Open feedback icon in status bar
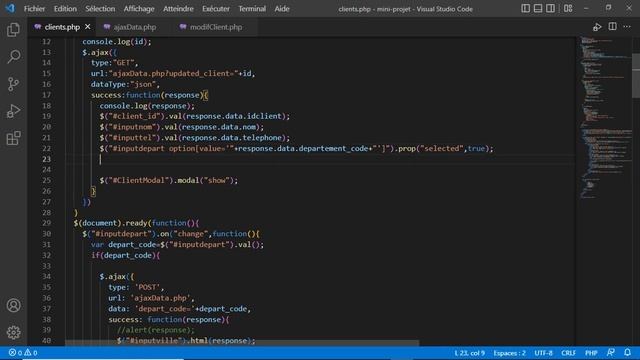640x360 pixels. click(611, 353)
